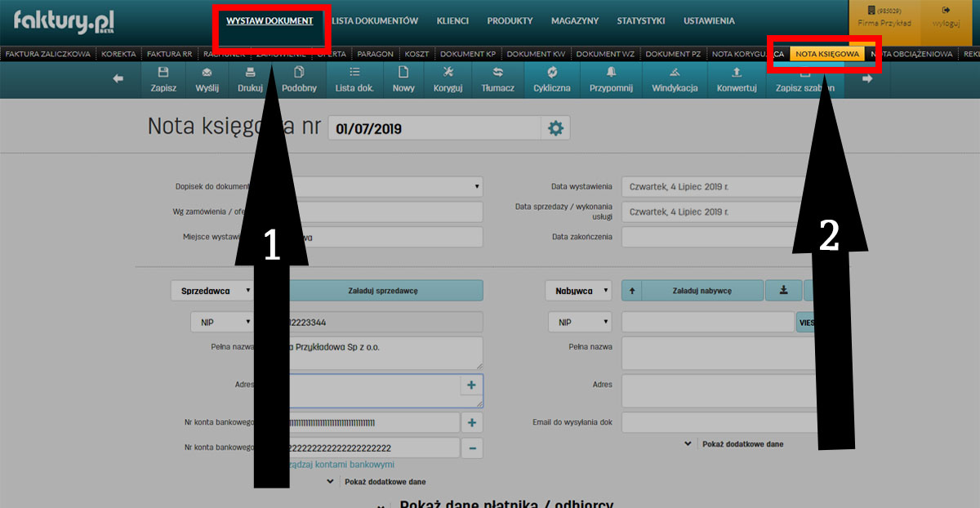Click the Koryguj tools icon
980x508 pixels.
point(448,72)
